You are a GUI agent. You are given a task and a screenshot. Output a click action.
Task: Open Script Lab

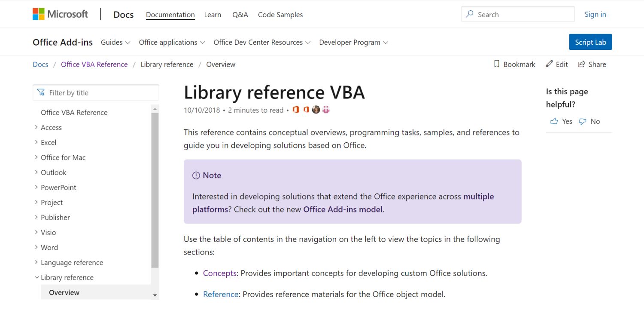590,42
